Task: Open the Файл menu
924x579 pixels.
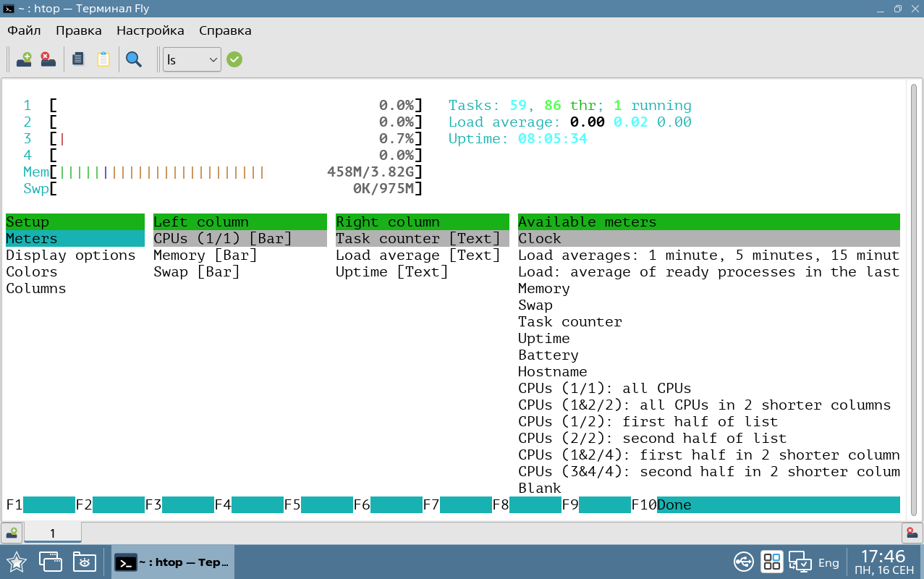Action: click(24, 30)
